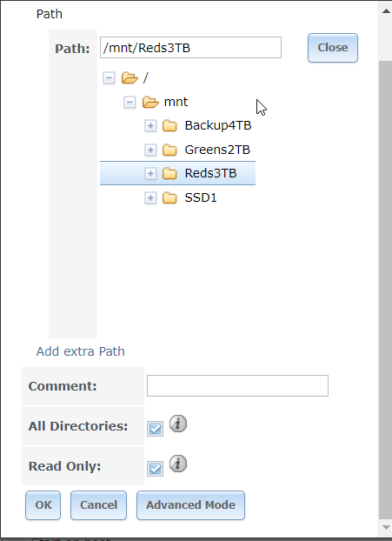Uncheck the All Directories checkbox
Viewport: 392px width, 541px height.
(155, 429)
